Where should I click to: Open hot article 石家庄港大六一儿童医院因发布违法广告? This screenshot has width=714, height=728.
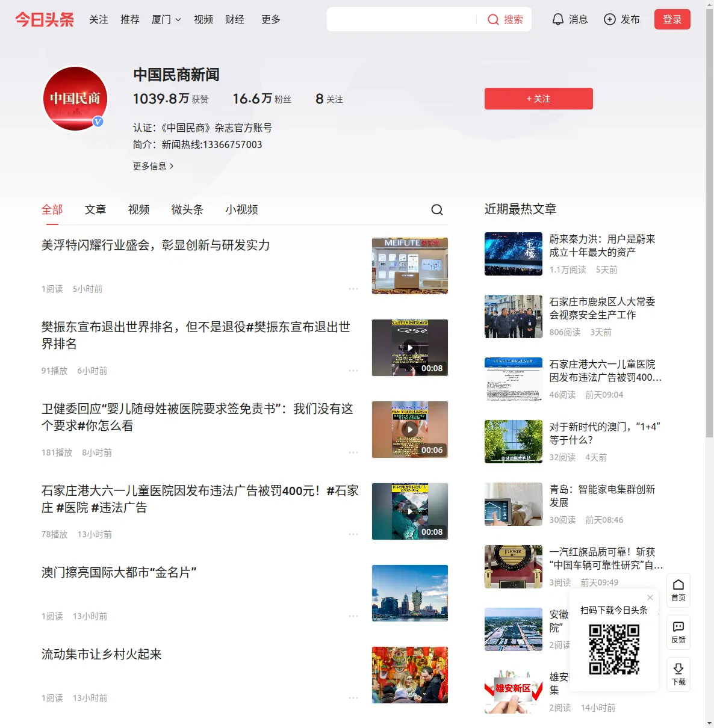pos(606,371)
